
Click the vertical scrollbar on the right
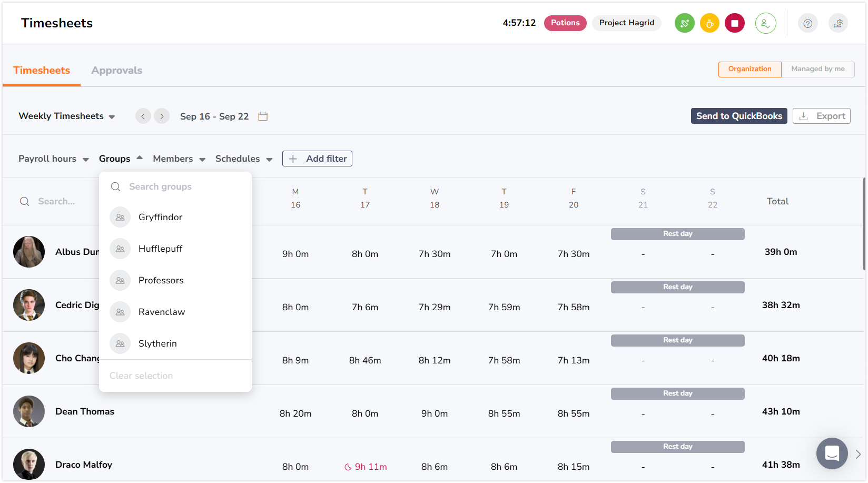pyautogui.click(x=864, y=224)
